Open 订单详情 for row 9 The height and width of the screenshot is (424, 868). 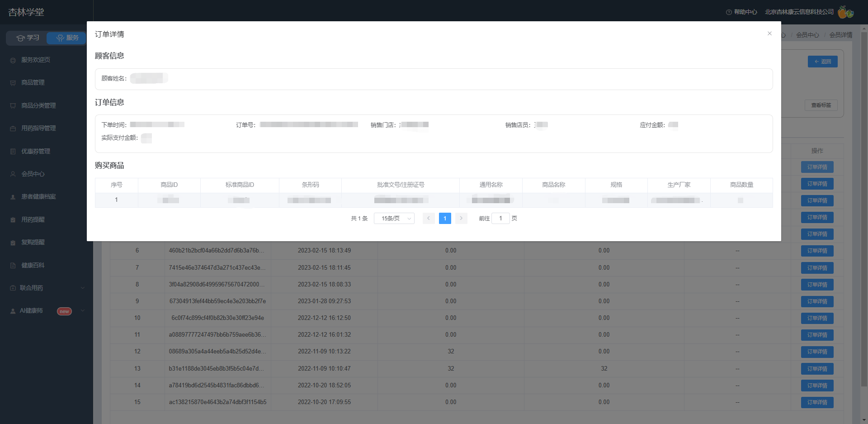click(817, 301)
